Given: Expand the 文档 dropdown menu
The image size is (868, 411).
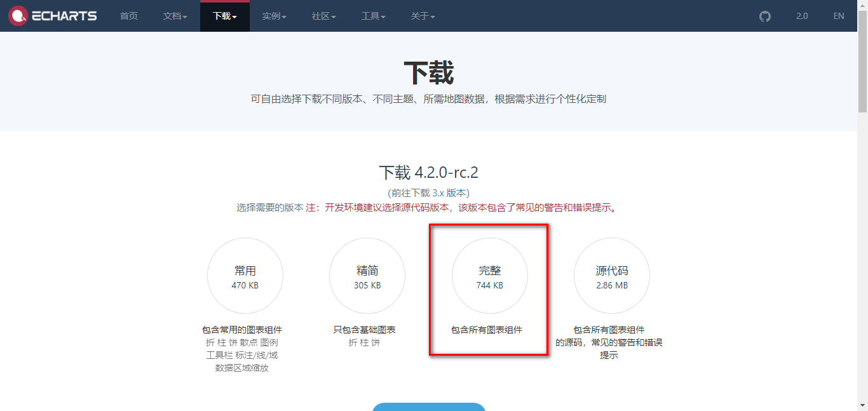Looking at the screenshot, I should [x=175, y=16].
